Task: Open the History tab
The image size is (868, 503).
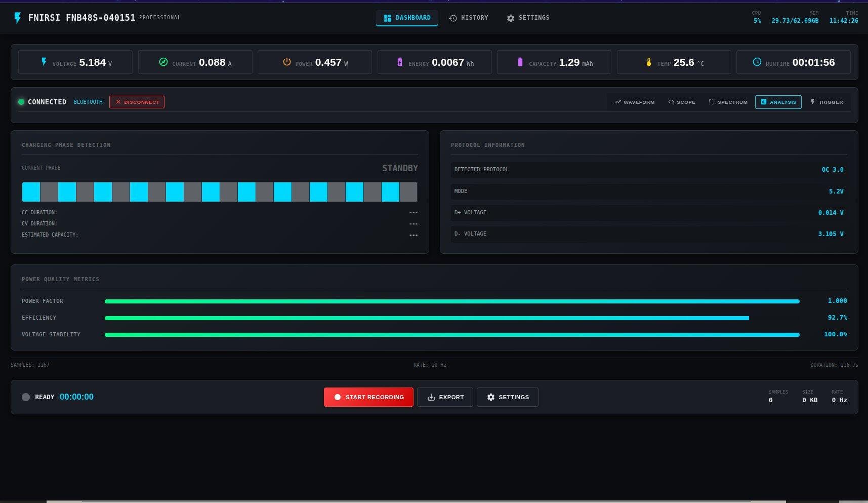Action: click(x=469, y=18)
